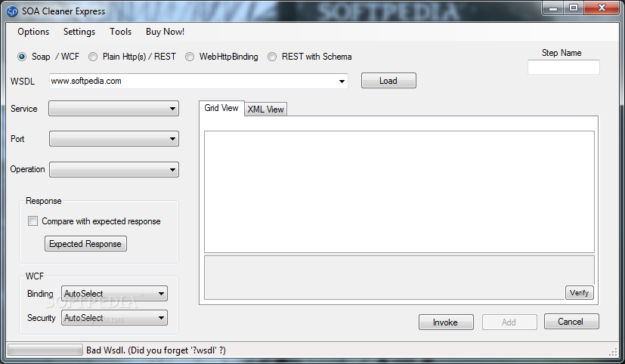The image size is (625, 364).
Task: Enable Compare with expected response checkbox
Action: (32, 221)
